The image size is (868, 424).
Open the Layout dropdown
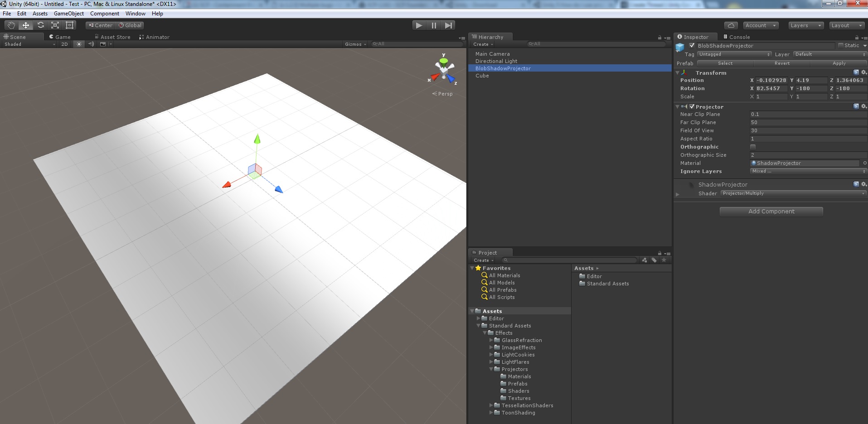tap(847, 25)
